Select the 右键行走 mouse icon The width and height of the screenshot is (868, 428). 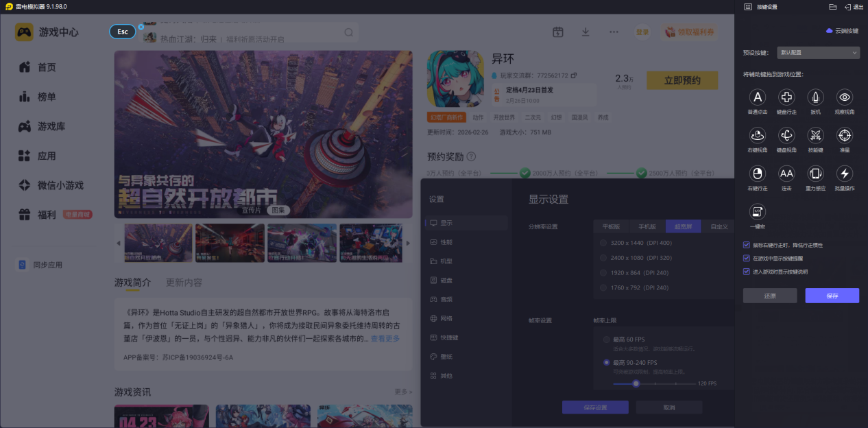point(757,174)
